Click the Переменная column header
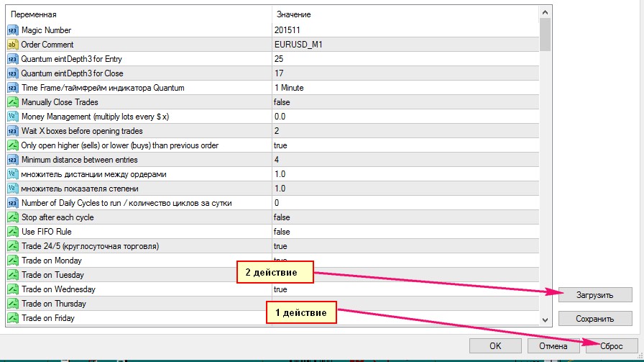The width and height of the screenshot is (644, 362). (34, 14)
